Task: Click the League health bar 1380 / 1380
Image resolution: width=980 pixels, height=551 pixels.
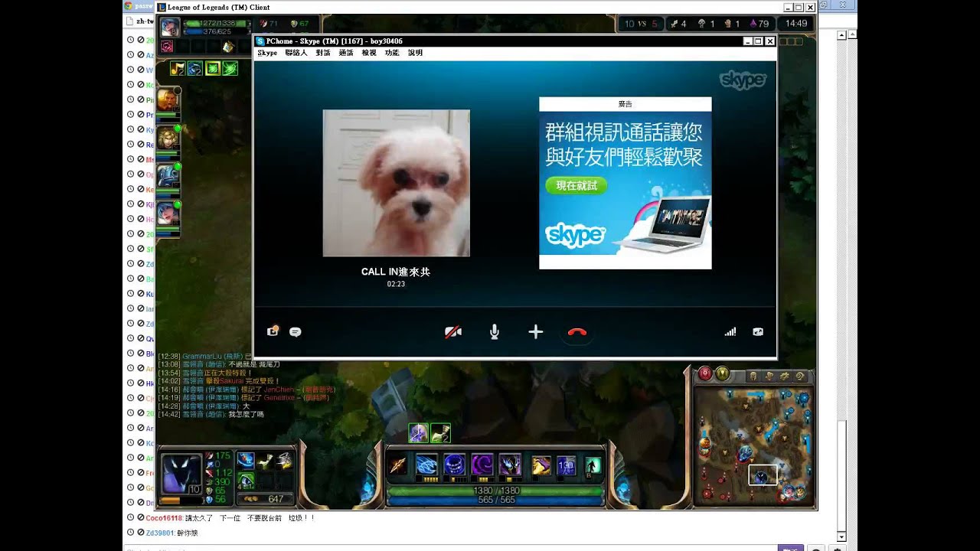Action: [495, 490]
